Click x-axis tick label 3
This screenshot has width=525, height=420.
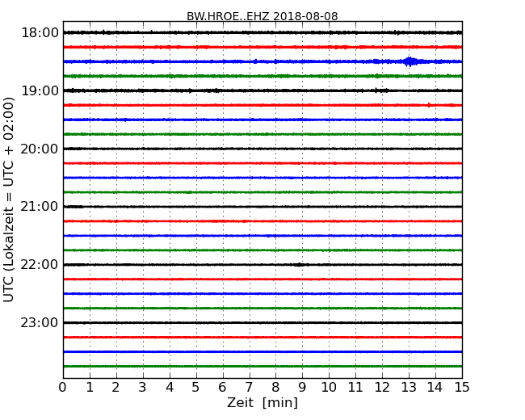[x=143, y=387]
